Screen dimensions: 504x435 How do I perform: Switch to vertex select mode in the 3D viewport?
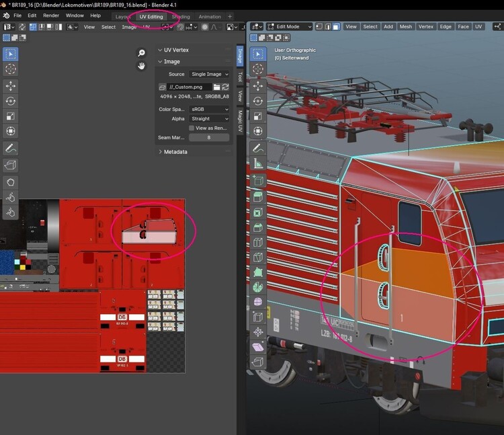[321, 27]
